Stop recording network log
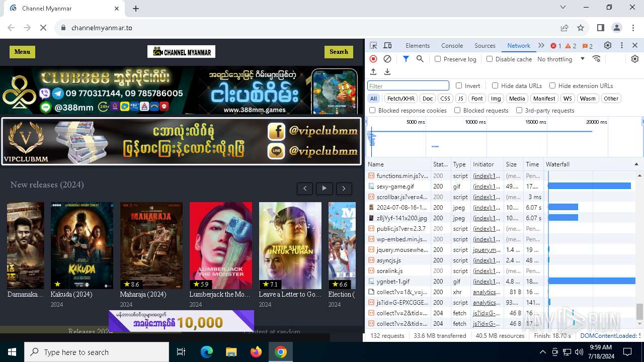Screen dimensions: 644x362 [x=373, y=59]
